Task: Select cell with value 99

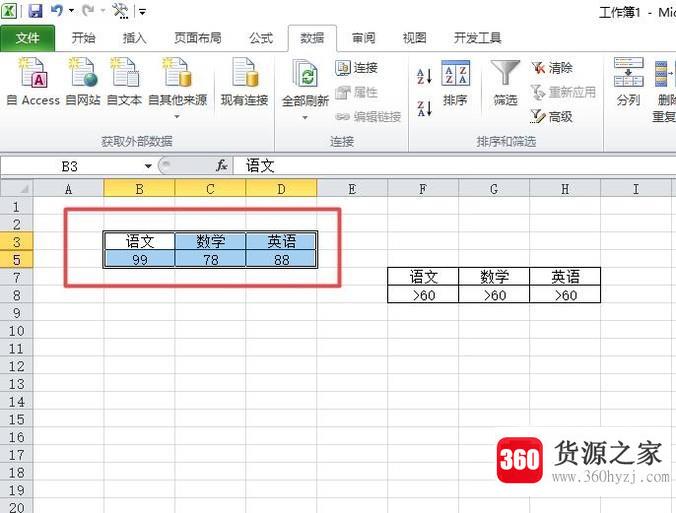Action: [x=139, y=260]
